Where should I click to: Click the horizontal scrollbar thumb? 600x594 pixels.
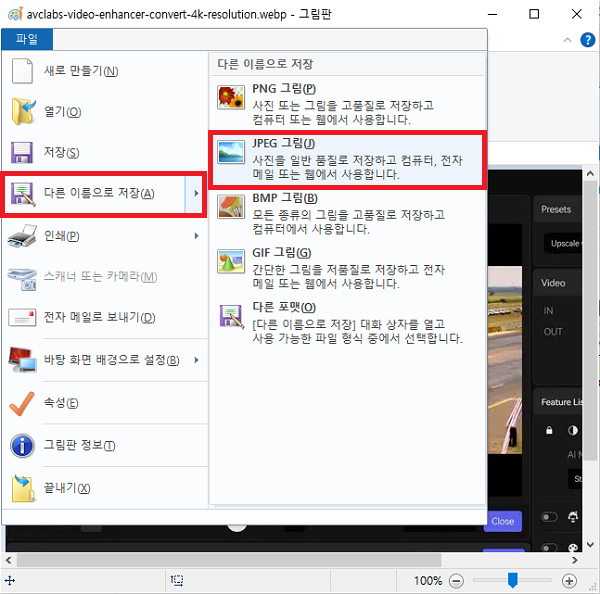229,560
